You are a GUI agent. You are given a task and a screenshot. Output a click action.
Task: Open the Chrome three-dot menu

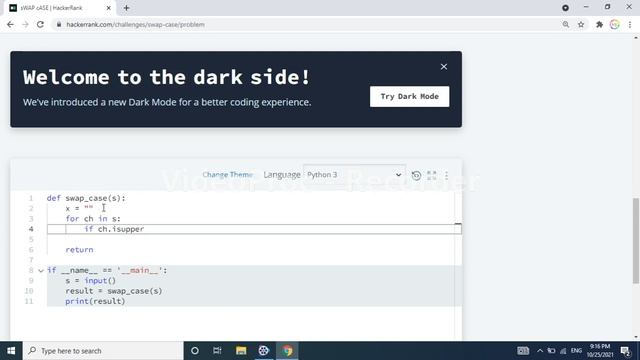pos(630,24)
